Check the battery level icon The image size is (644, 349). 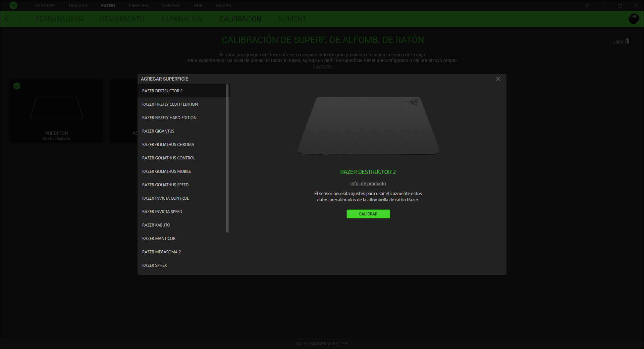(627, 42)
